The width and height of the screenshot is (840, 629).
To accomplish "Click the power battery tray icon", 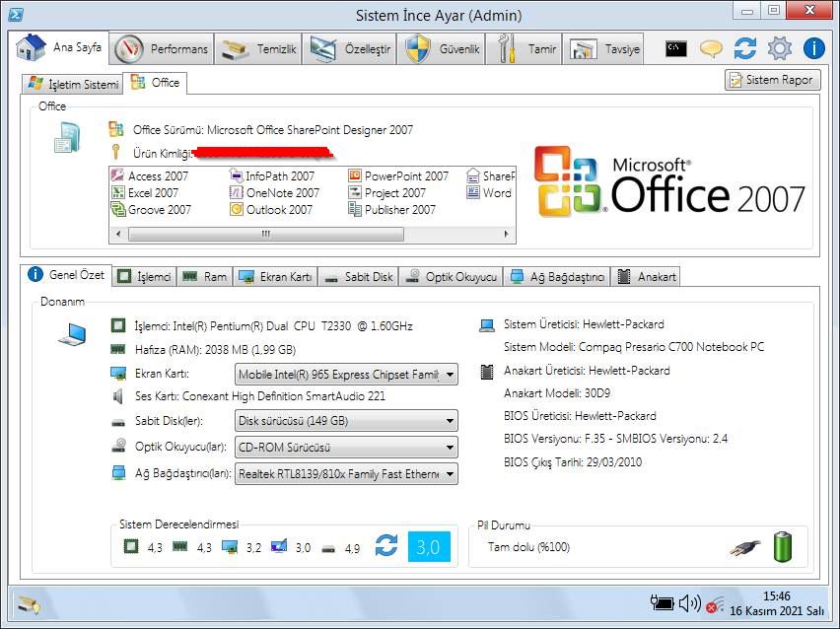I will (x=662, y=603).
